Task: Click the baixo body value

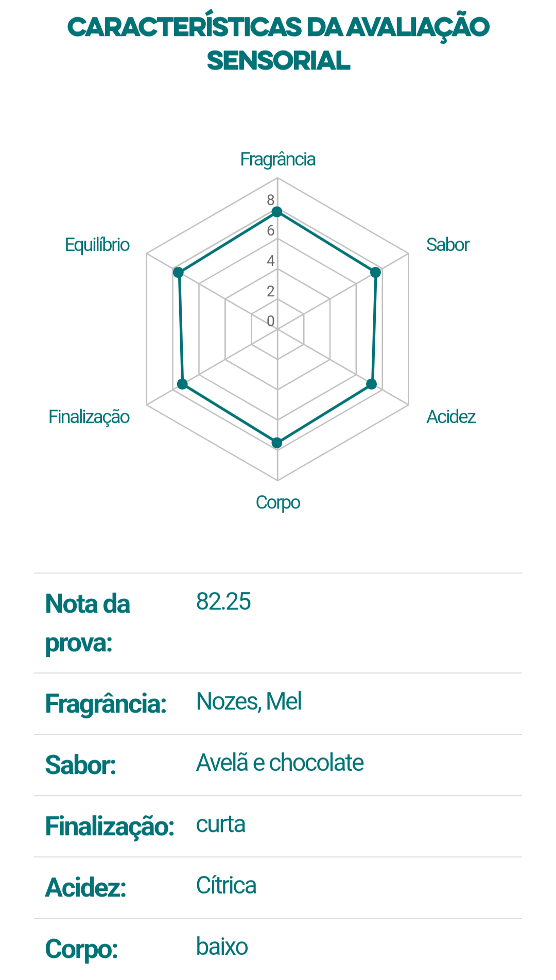Action: 222,947
